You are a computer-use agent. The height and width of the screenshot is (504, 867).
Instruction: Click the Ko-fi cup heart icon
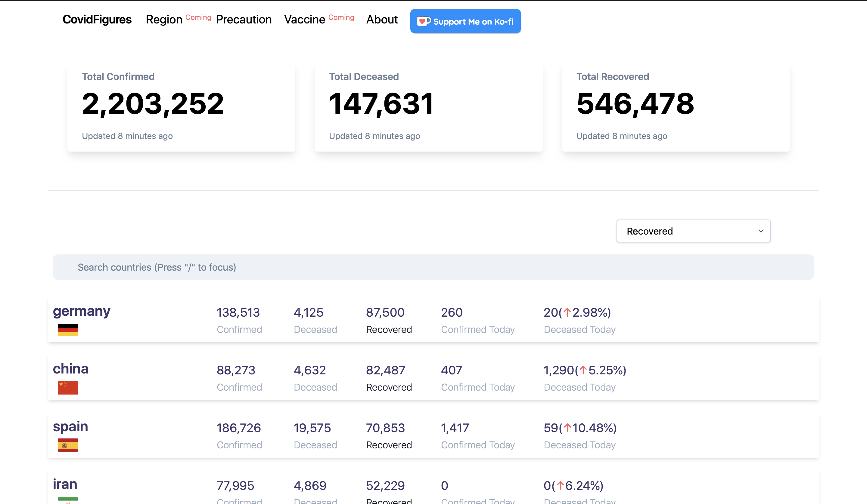[x=423, y=21]
